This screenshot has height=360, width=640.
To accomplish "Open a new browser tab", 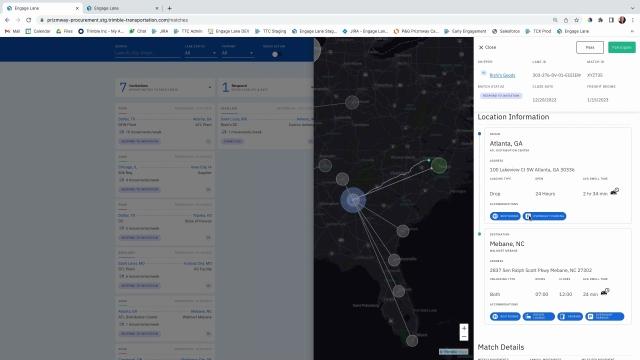I will point(169,8).
